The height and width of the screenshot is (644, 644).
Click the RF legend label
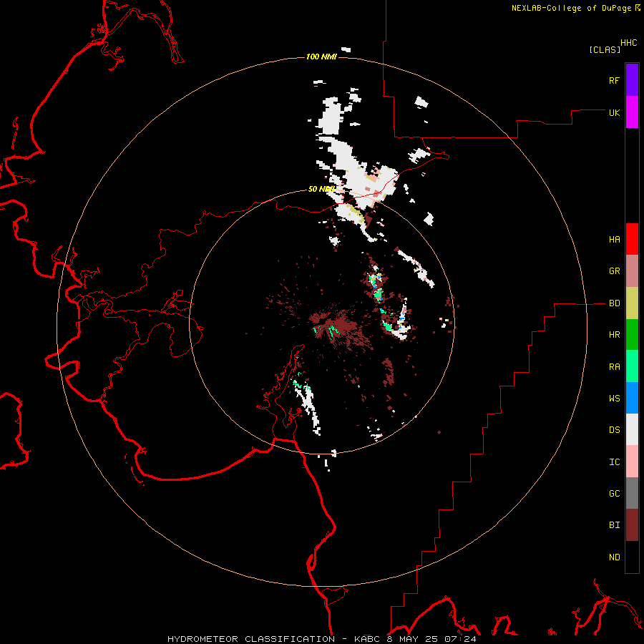coord(614,80)
